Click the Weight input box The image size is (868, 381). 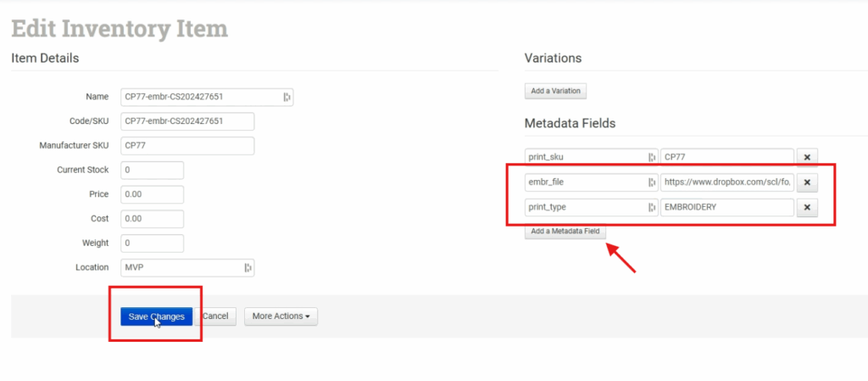(153, 244)
